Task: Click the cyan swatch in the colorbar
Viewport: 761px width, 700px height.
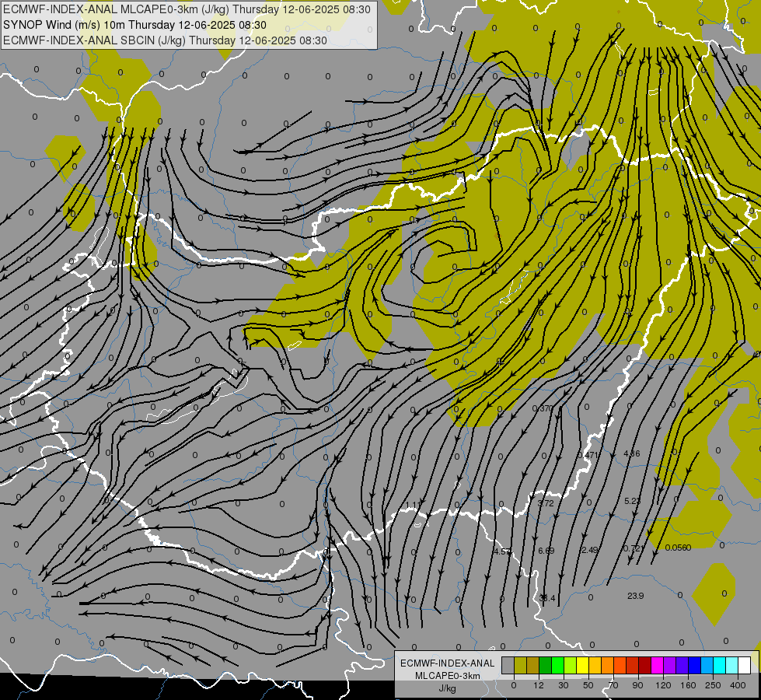Action: (x=719, y=666)
